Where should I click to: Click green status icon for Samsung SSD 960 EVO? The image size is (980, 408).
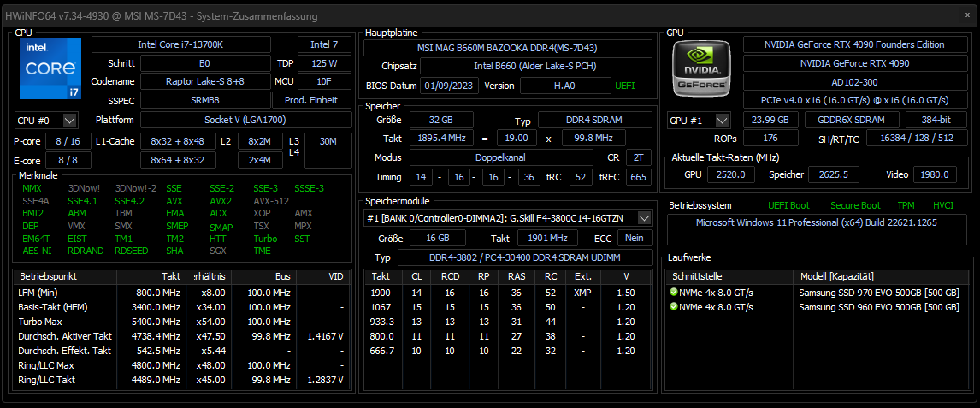(673, 306)
